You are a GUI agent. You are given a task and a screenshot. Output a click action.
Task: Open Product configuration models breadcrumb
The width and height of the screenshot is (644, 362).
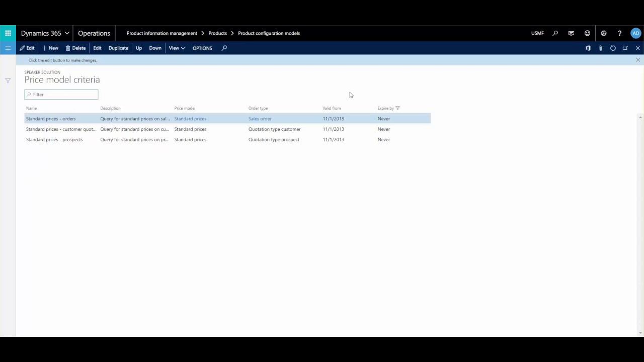(x=269, y=33)
